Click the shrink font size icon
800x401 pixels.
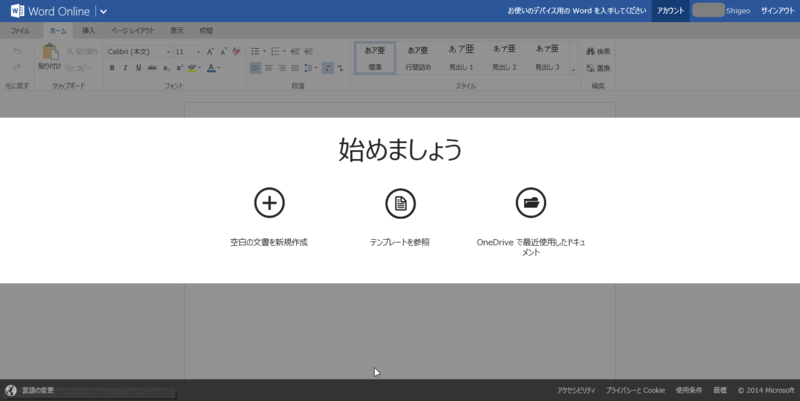tap(223, 52)
